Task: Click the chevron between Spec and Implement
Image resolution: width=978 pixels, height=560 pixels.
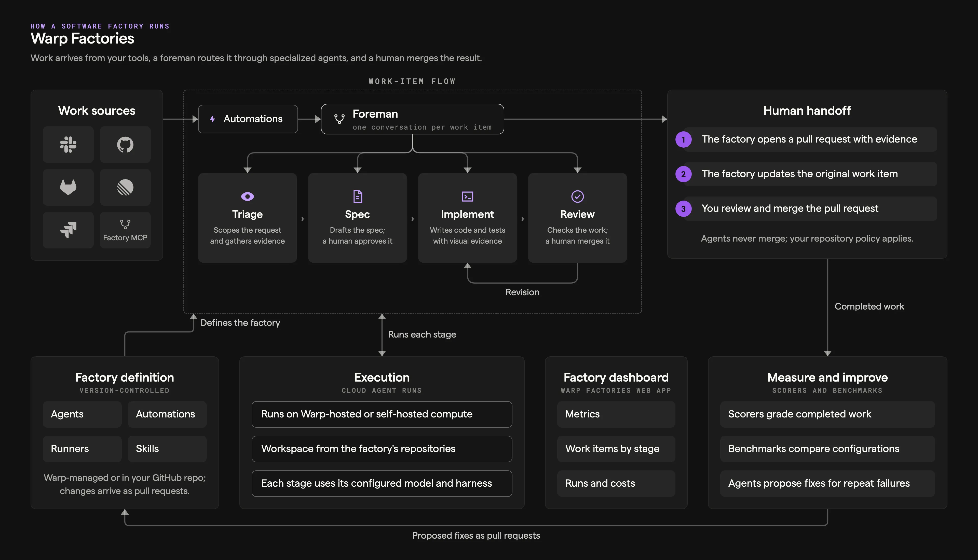Action: [x=412, y=219]
